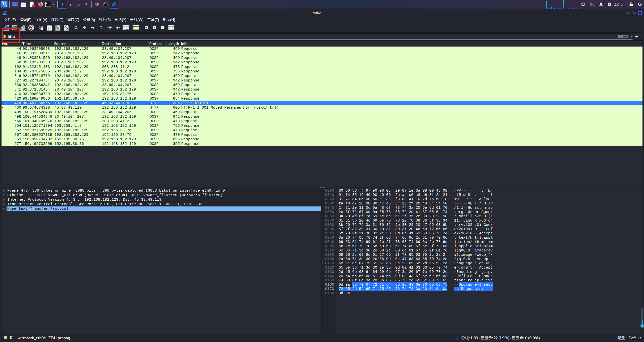Select packet 480 HTTP 301 Moved Permanently
This screenshot has height=342, width=644.
[x=322, y=108]
